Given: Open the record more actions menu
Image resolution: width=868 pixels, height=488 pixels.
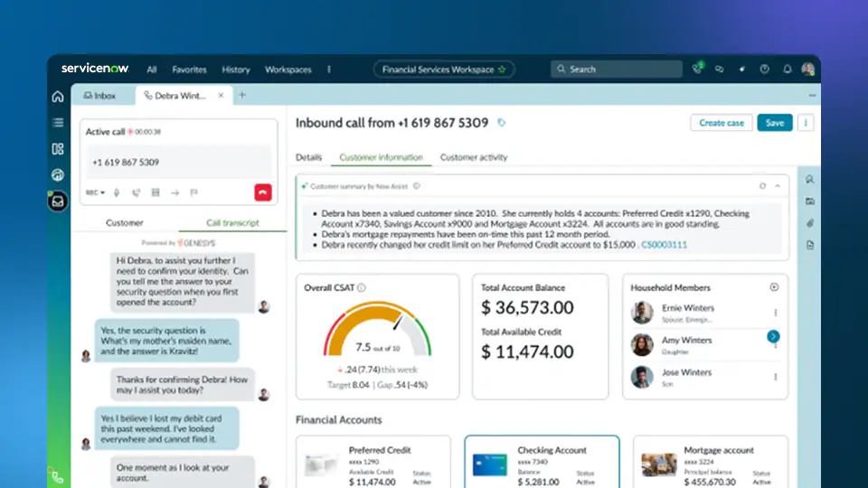Looking at the screenshot, I should (806, 123).
